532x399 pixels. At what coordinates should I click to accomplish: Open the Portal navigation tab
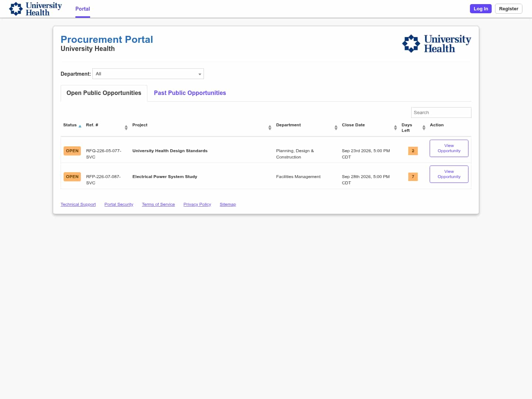(x=83, y=9)
